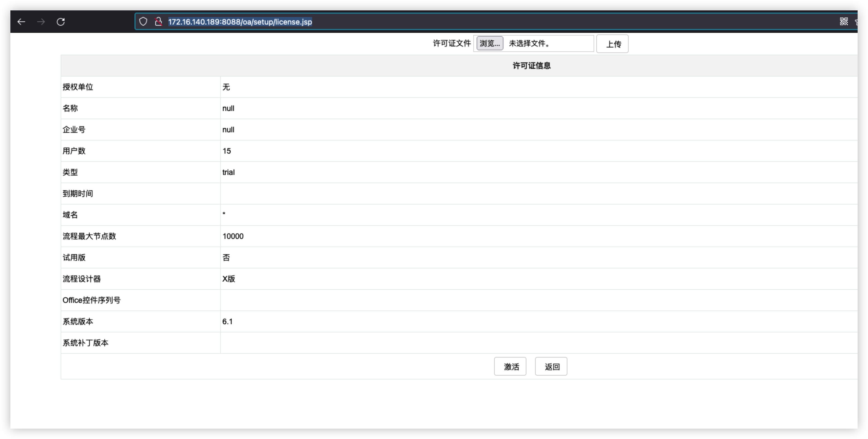Click the 许可证信息 table header
868x439 pixels.
(531, 66)
